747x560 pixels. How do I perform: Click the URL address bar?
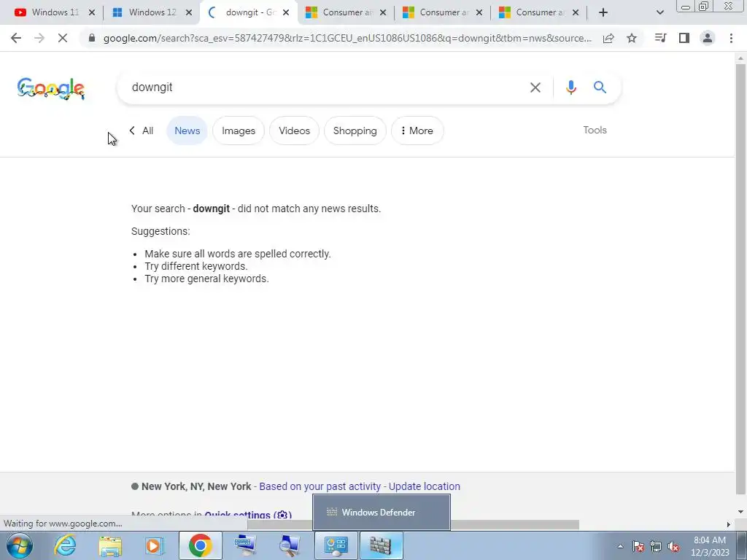point(347,38)
